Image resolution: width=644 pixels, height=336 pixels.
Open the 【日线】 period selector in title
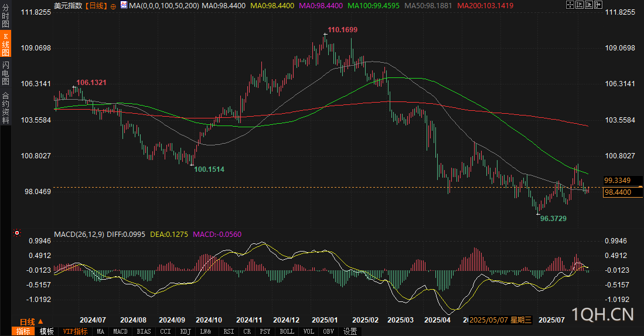tap(96, 5)
